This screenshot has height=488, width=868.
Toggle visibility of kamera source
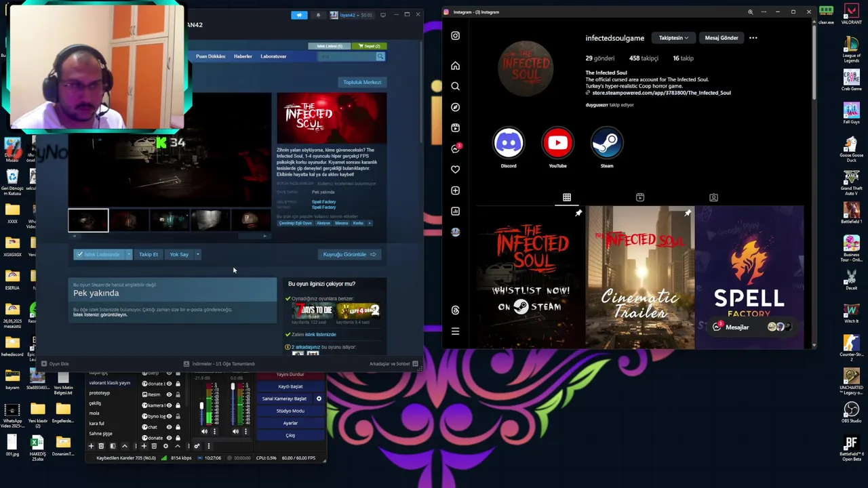click(x=169, y=405)
